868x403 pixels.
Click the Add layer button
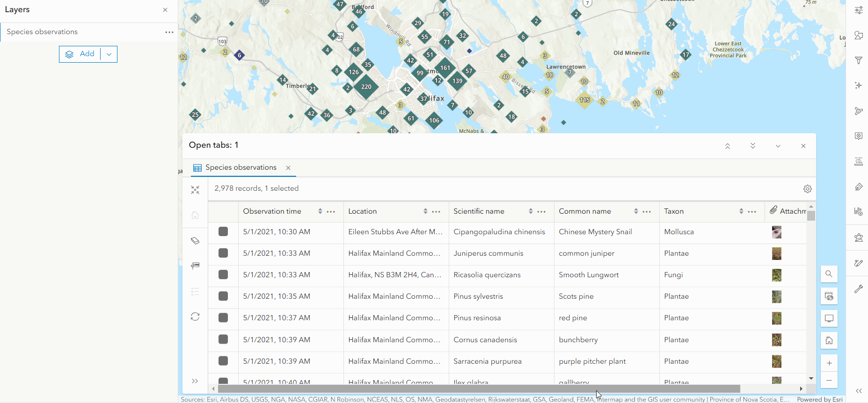point(80,54)
